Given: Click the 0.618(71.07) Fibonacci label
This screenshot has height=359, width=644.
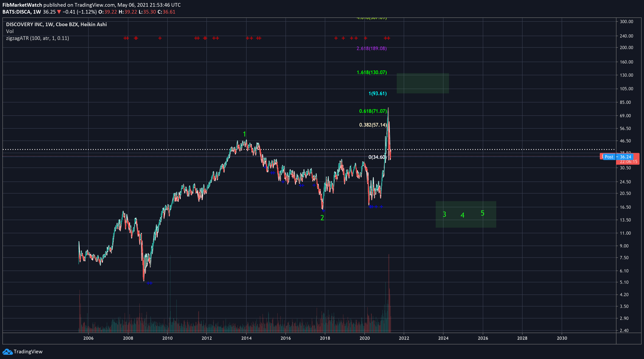Looking at the screenshot, I should coord(373,111).
